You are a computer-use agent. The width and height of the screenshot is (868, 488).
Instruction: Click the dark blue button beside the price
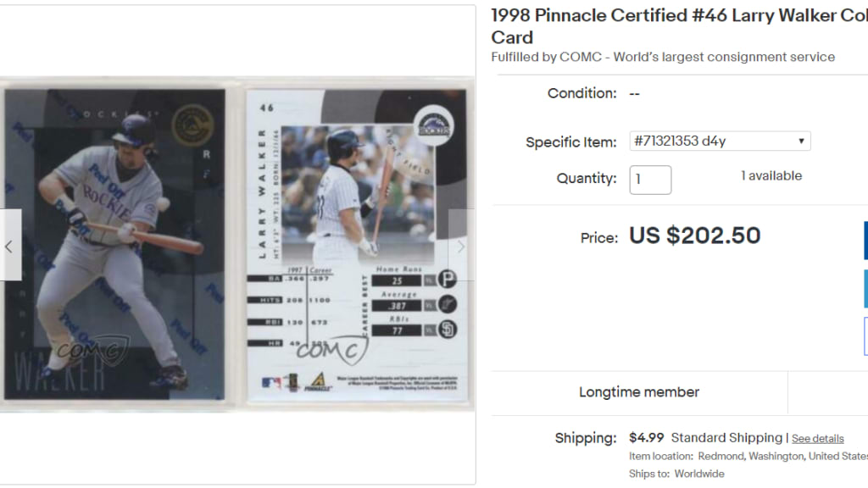865,240
